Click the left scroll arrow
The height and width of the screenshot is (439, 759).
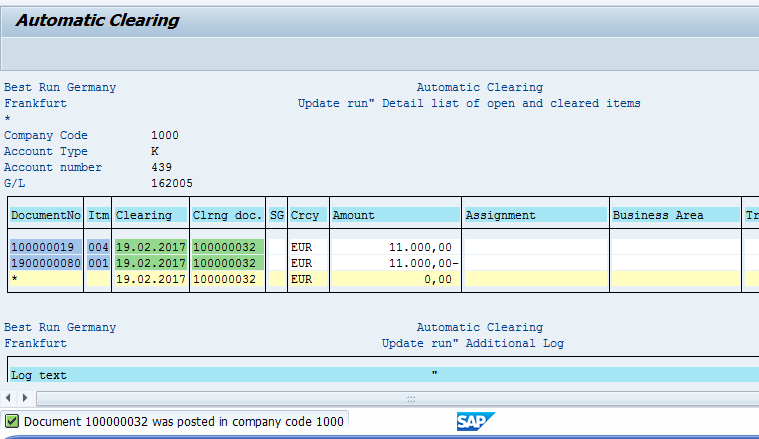9,398
